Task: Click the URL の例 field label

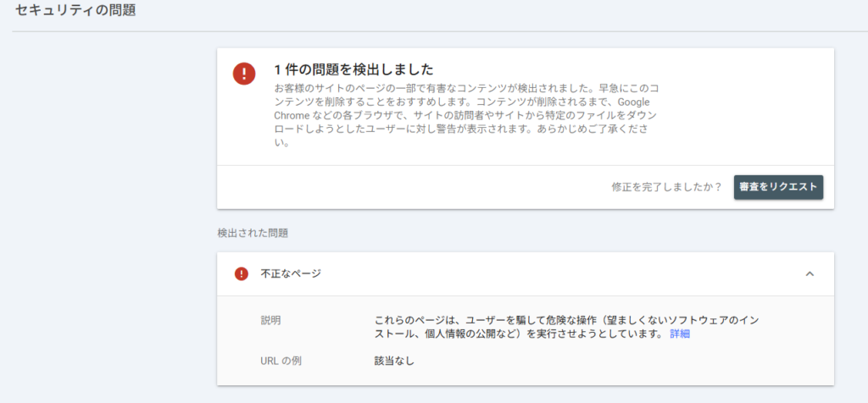Action: (x=281, y=362)
